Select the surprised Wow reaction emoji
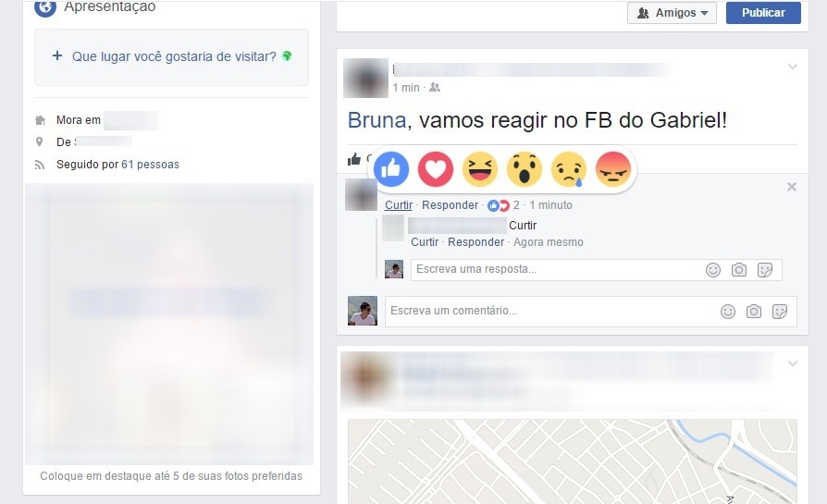 coord(525,169)
